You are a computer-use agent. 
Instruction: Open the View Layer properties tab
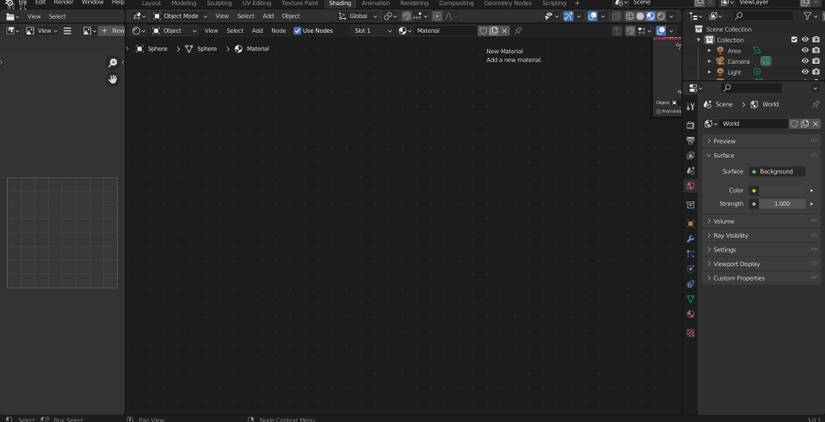[690, 156]
